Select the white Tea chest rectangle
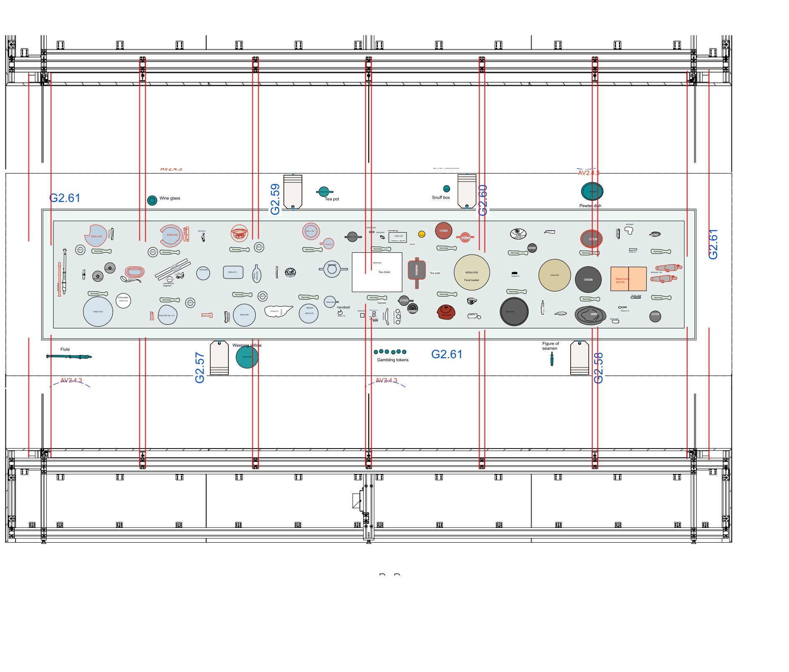 [377, 272]
